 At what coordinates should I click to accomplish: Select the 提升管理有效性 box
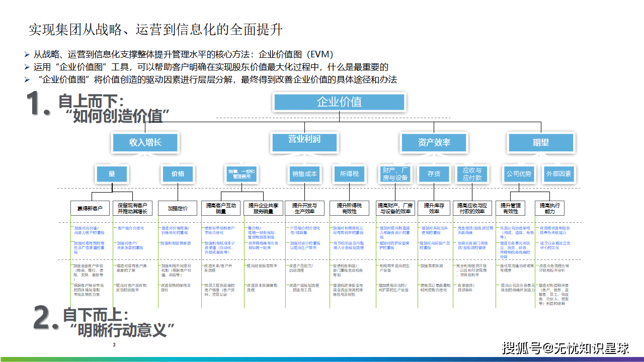point(511,208)
